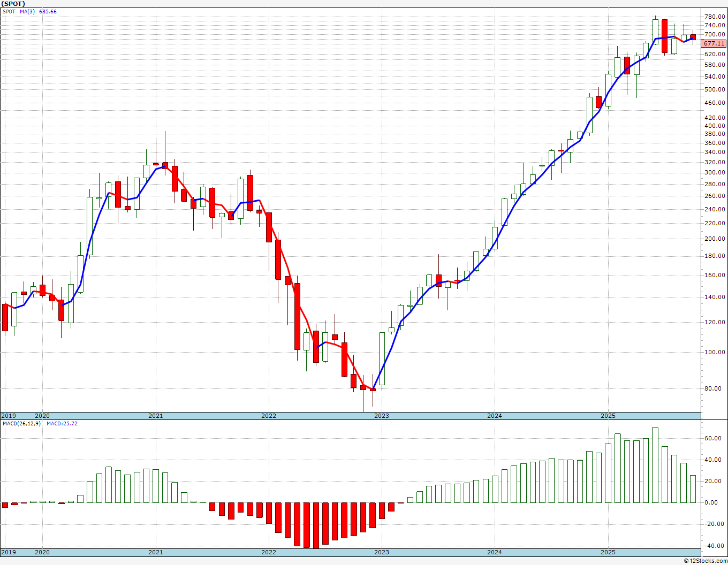This screenshot has height=565, width=728.
Task: Click the 580.00 price axis label
Action: (715, 65)
